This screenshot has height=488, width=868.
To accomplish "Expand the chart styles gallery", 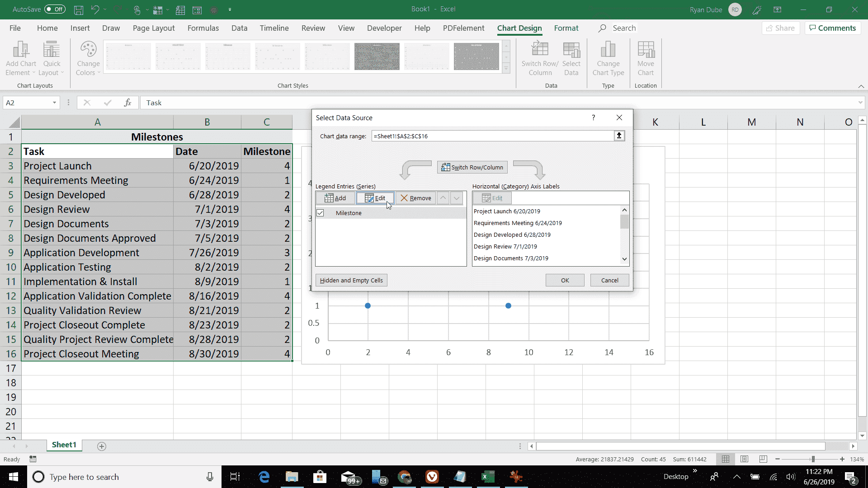I will coord(506,69).
